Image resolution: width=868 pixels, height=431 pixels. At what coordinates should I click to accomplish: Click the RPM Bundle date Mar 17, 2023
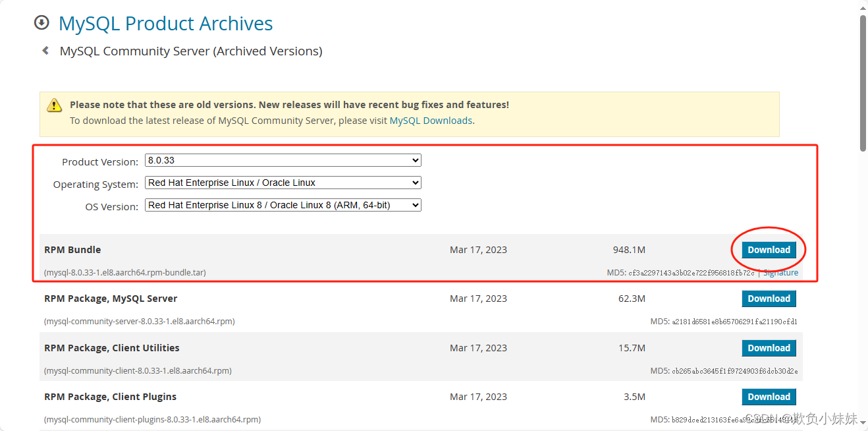(x=478, y=250)
